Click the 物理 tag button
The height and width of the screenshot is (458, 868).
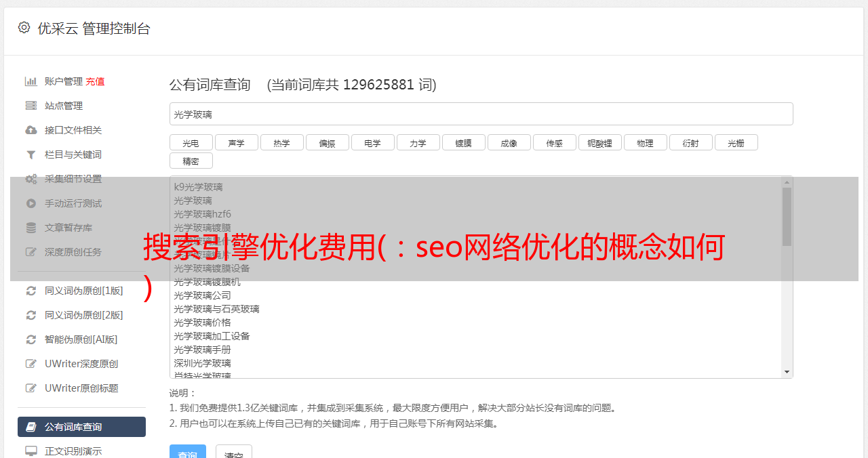coord(646,143)
